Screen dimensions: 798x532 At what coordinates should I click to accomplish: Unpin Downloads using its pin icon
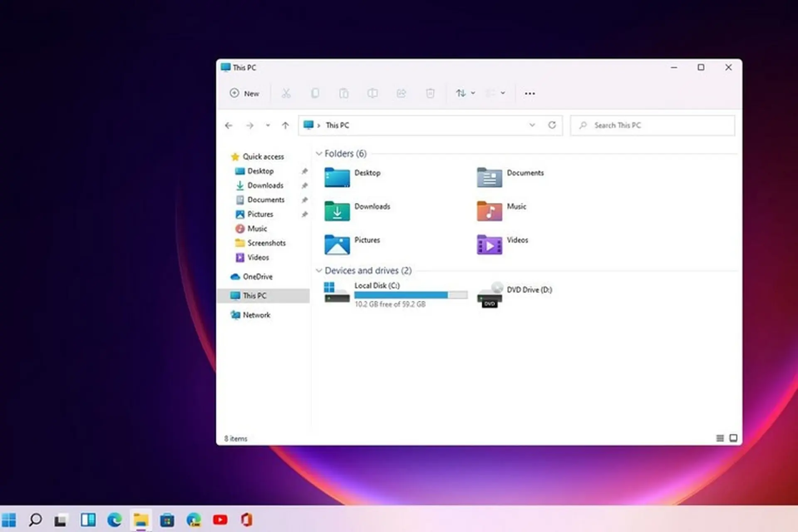305,185
